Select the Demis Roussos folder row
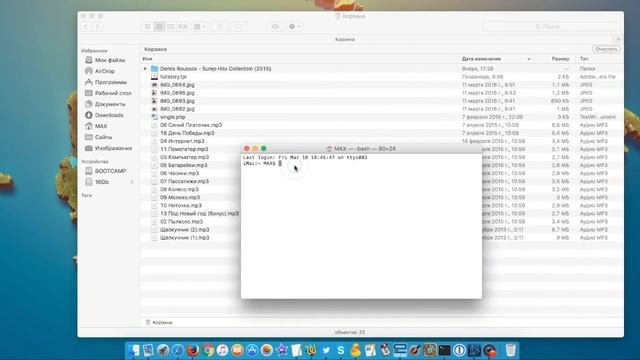 382,69
